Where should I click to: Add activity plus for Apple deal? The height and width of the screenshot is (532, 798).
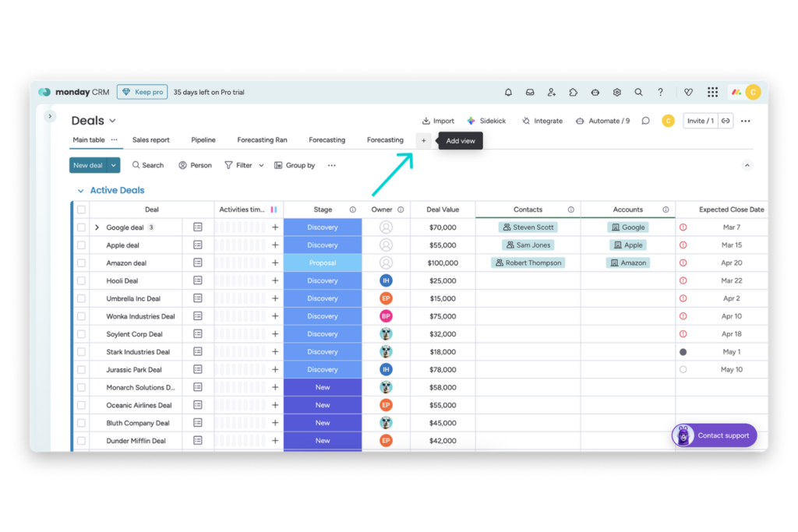pyautogui.click(x=275, y=245)
